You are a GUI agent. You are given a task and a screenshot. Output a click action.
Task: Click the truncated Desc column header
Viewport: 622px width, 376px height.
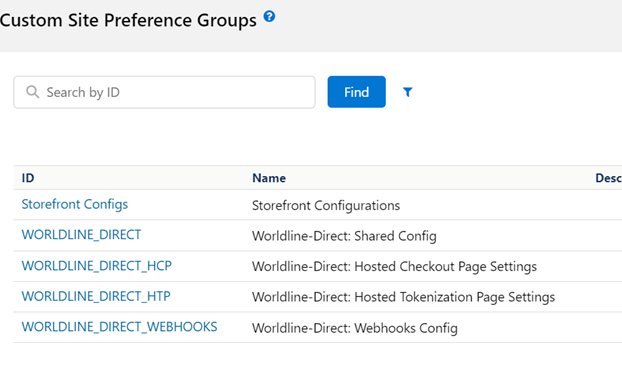click(x=609, y=178)
